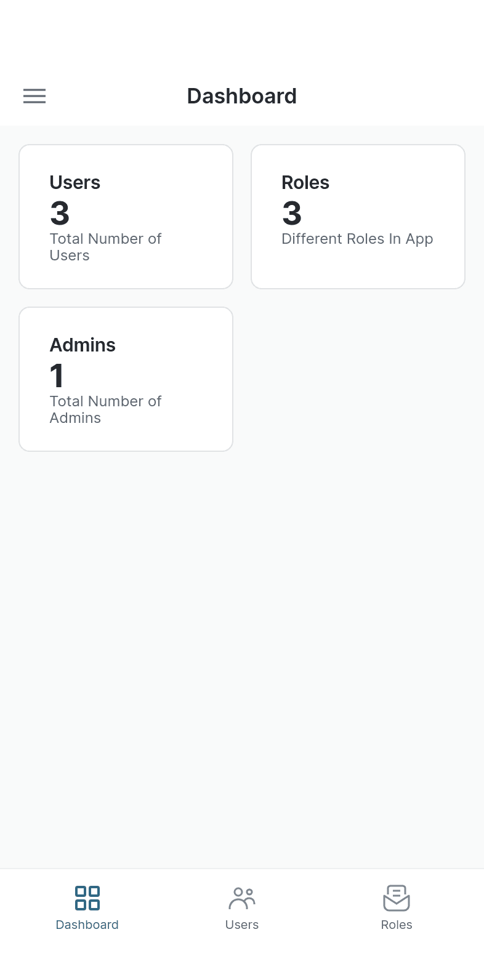Open the Roles envelope icon

tap(397, 898)
